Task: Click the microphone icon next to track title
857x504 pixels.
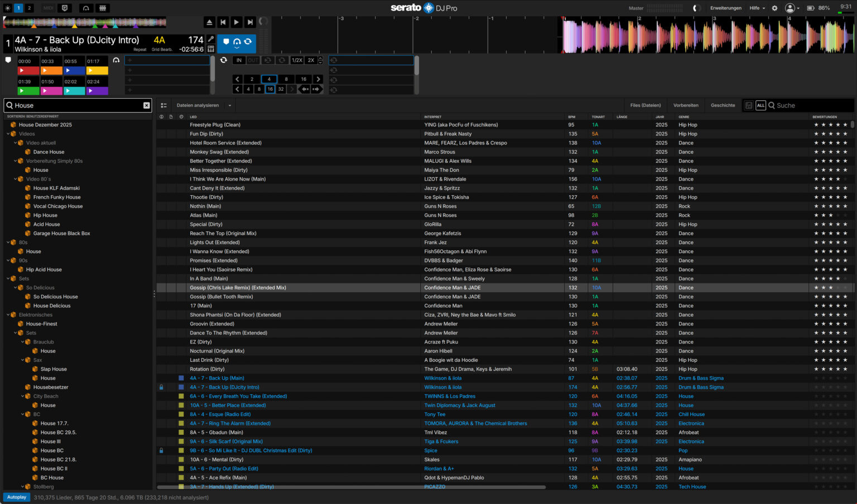Action: pos(210,40)
